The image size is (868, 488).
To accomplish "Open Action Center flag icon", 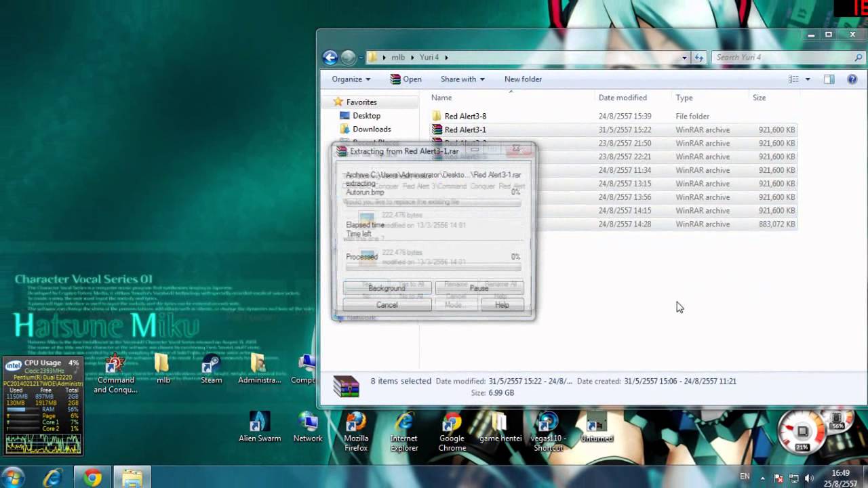I will (x=778, y=479).
